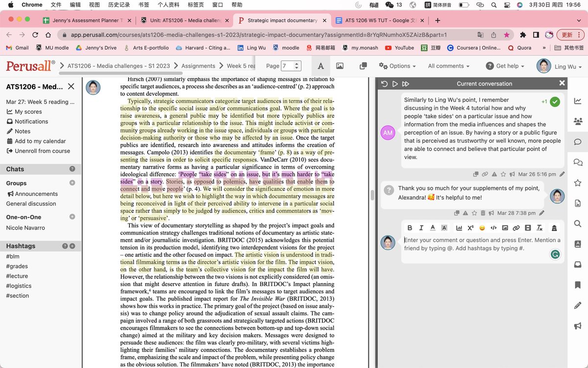The image size is (588, 368).
Task: Add a new group with plus icon
Action: point(72,183)
